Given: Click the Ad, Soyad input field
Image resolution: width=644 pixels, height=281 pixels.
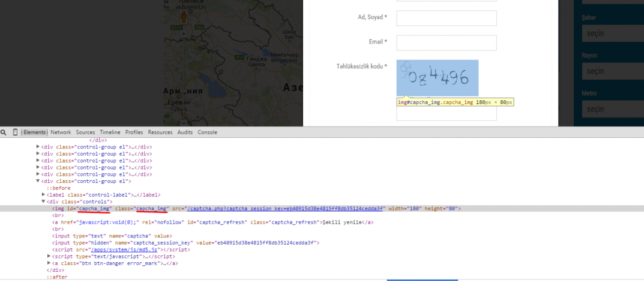Looking at the screenshot, I should 447,18.
